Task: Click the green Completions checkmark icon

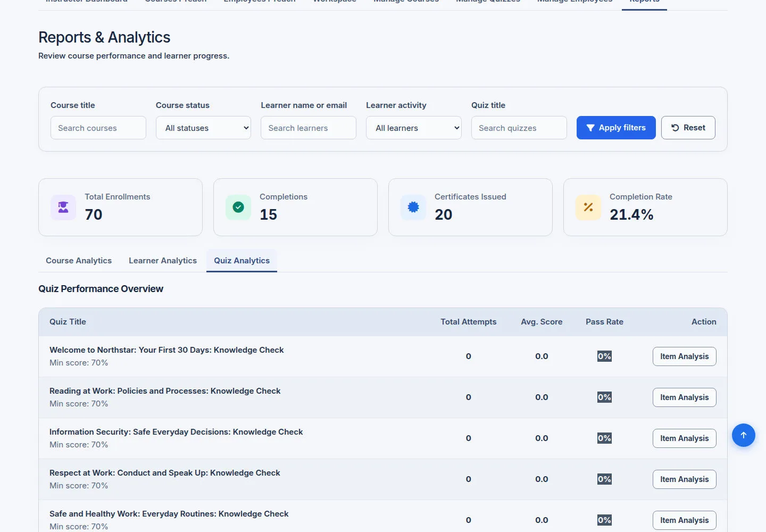Action: pyautogui.click(x=238, y=207)
